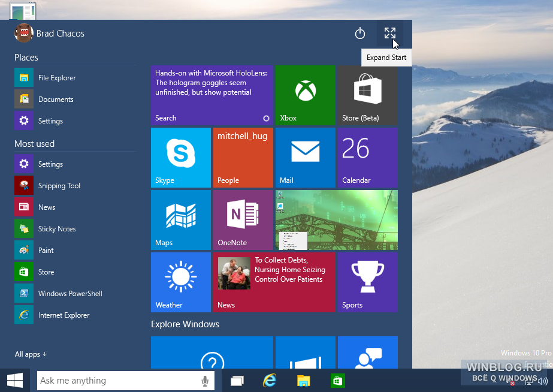Click the microphone icon in search box
Image resolution: width=553 pixels, height=392 pixels.
coord(204,381)
